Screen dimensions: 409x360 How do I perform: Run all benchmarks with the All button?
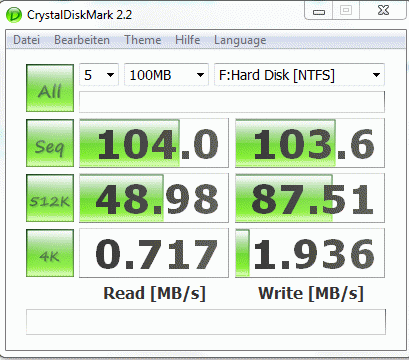[50, 88]
